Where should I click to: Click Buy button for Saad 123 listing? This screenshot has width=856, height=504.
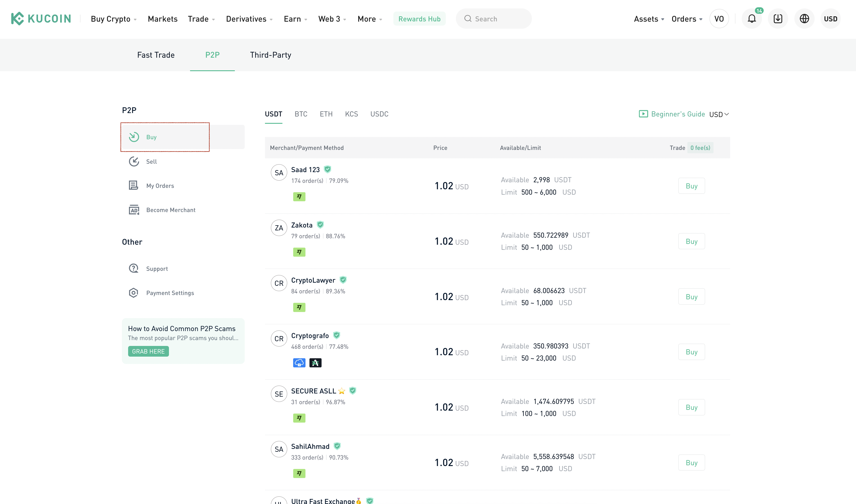click(691, 185)
